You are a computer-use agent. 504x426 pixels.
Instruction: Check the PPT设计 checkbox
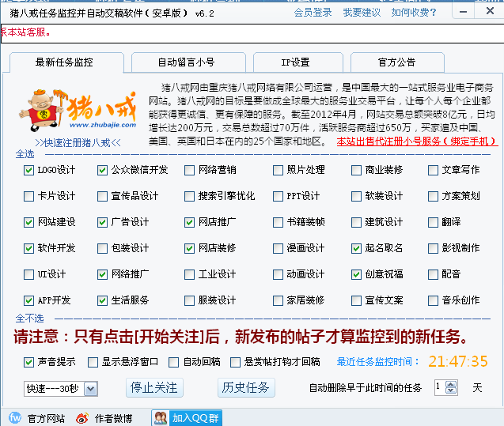click(278, 196)
